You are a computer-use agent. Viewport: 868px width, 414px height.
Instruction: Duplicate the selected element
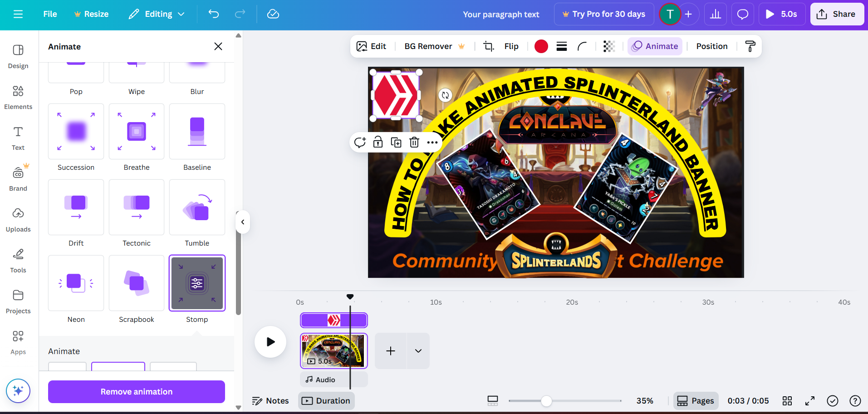coord(396,143)
